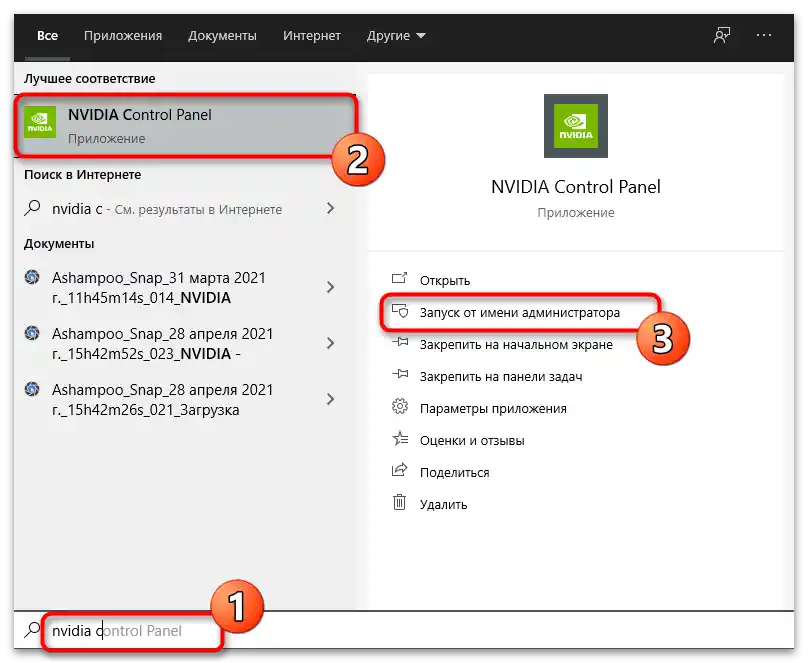
Task: Click the NVIDIA icon in best match result
Action: click(40, 122)
